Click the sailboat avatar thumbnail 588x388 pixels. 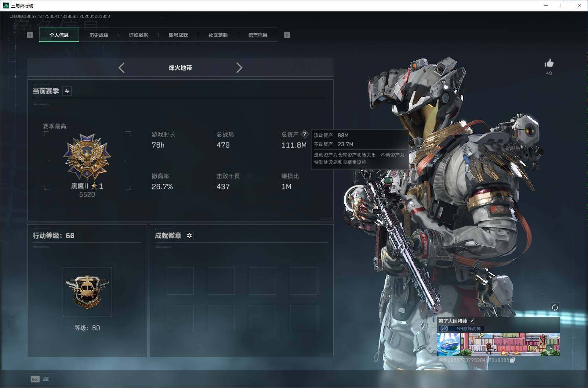[x=449, y=344]
